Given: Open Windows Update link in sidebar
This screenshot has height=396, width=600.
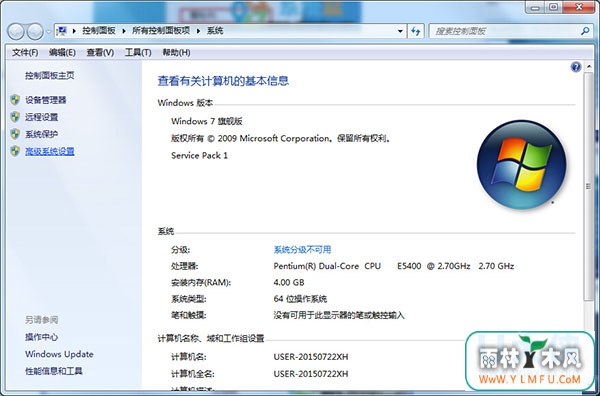Looking at the screenshot, I should [59, 354].
